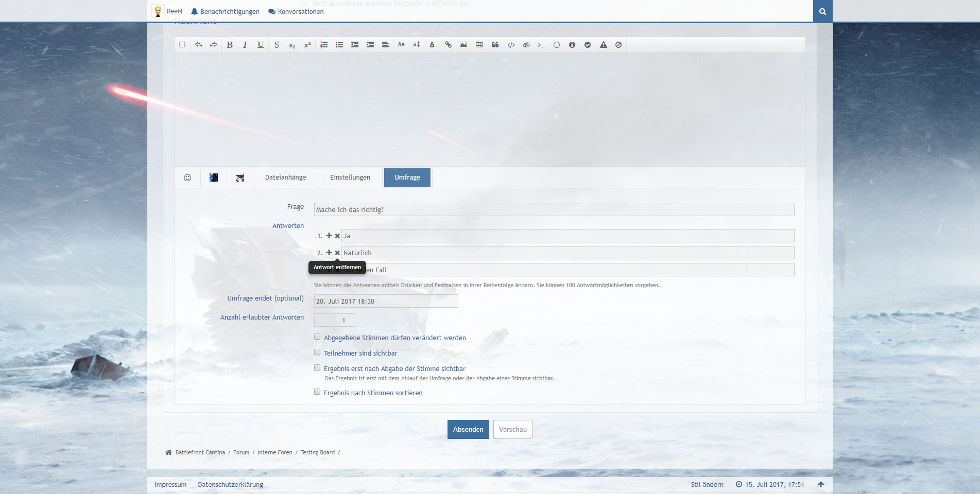Open the font size dropdown
This screenshot has width=980, height=494.
(x=417, y=45)
